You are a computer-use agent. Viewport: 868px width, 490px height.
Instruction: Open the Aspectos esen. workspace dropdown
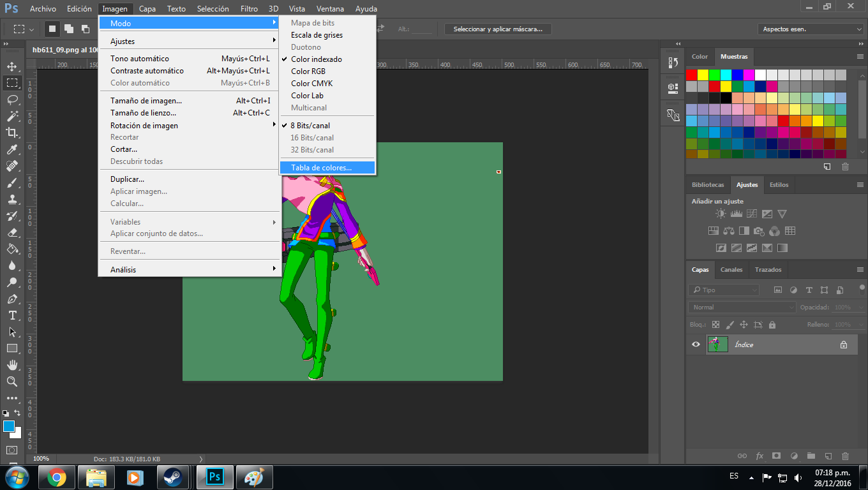pos(811,29)
